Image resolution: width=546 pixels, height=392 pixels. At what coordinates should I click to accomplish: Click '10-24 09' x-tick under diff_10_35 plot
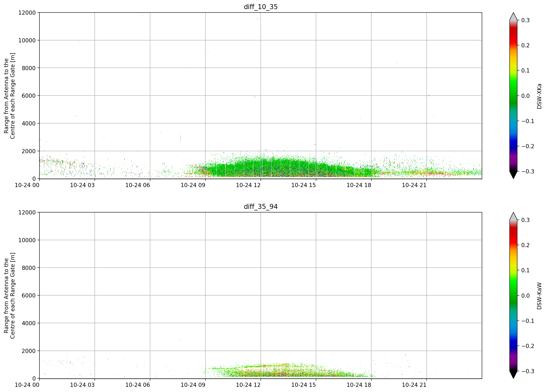(x=193, y=185)
